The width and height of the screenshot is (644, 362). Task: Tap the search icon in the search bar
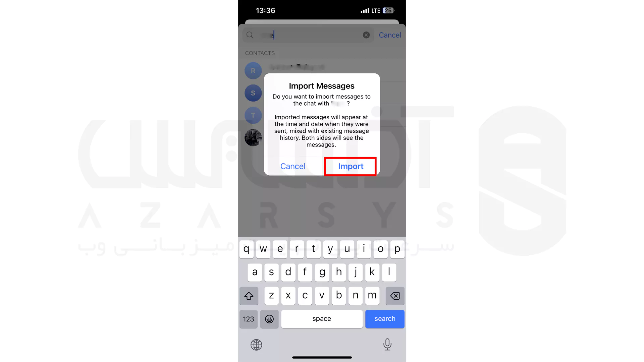coord(250,35)
